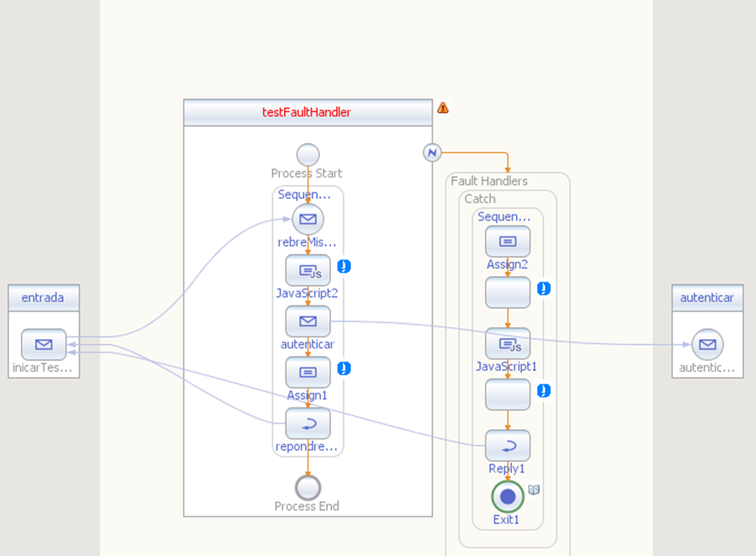Click the Process End circle
This screenshot has width=756, height=556.
308,488
